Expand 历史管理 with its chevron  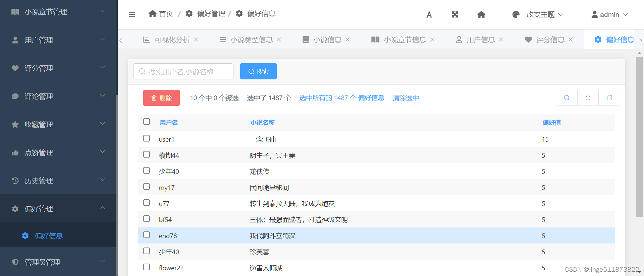click(x=103, y=180)
